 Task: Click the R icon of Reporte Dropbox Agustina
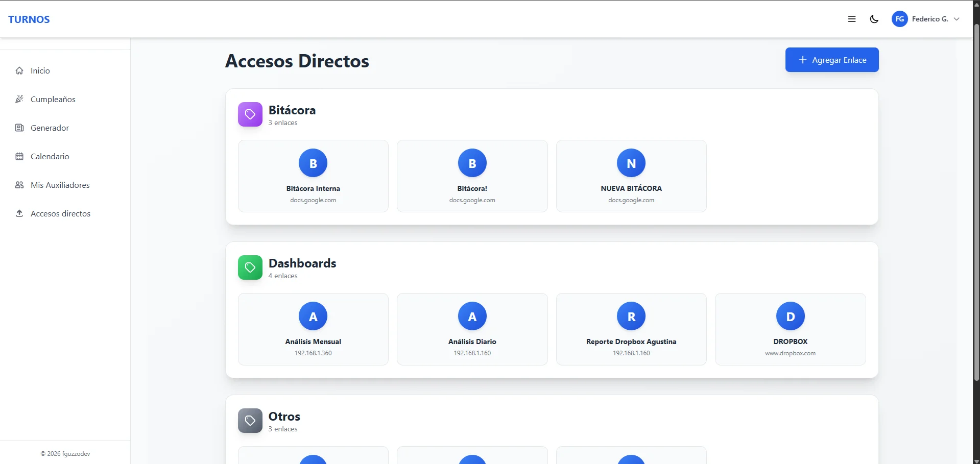pyautogui.click(x=631, y=316)
